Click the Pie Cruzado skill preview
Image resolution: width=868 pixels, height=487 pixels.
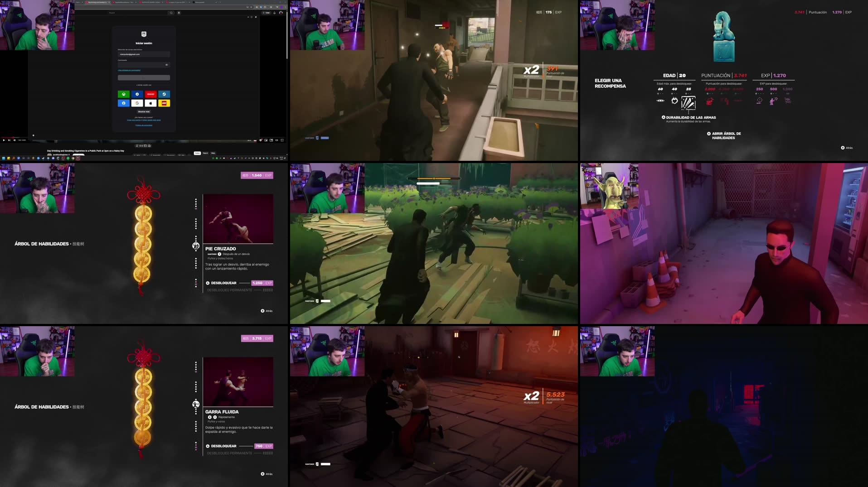[x=238, y=219]
